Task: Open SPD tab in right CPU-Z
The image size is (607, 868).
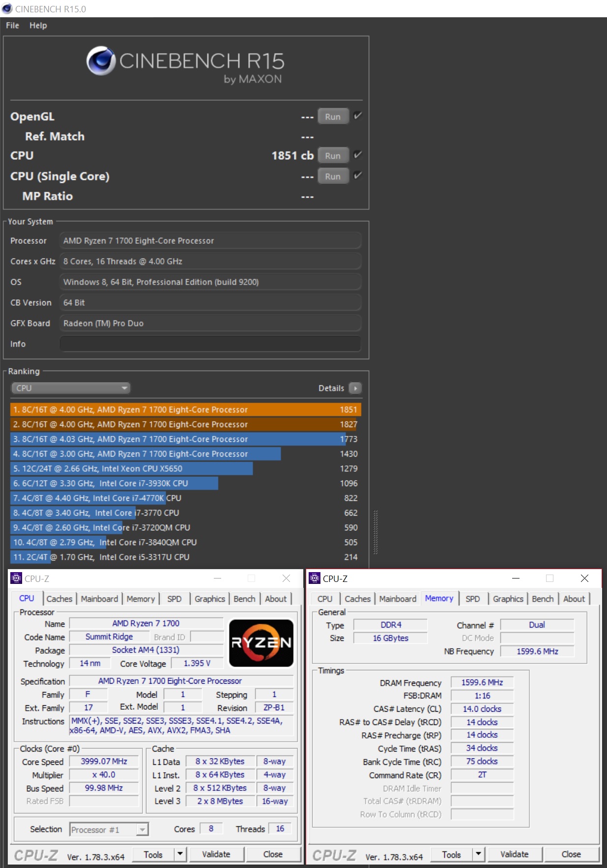Action: coord(473,599)
